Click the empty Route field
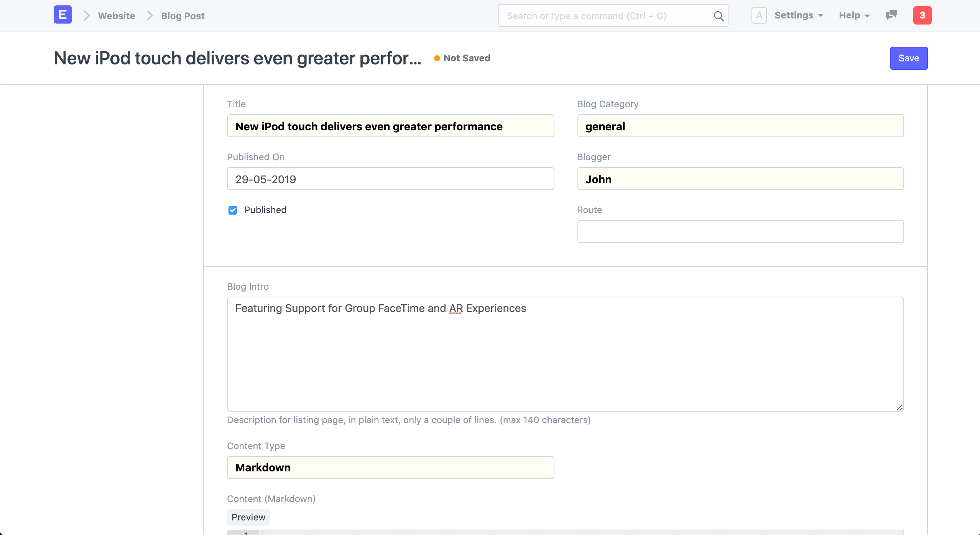This screenshot has height=535, width=980. pyautogui.click(x=740, y=231)
